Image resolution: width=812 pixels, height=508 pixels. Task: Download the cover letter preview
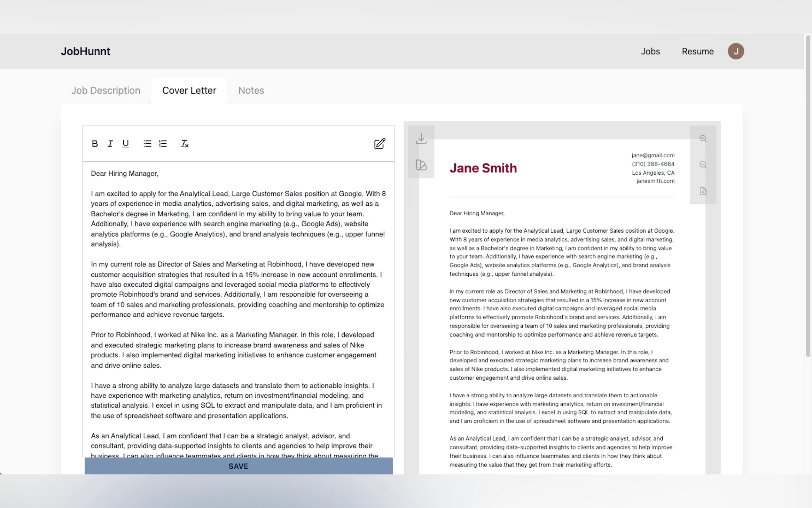(x=421, y=139)
